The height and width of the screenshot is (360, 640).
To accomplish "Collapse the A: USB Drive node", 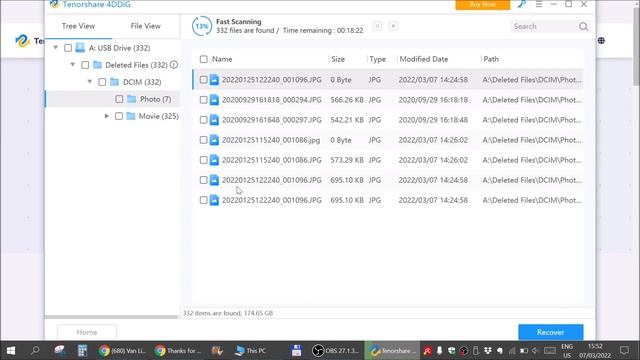I will [56, 48].
